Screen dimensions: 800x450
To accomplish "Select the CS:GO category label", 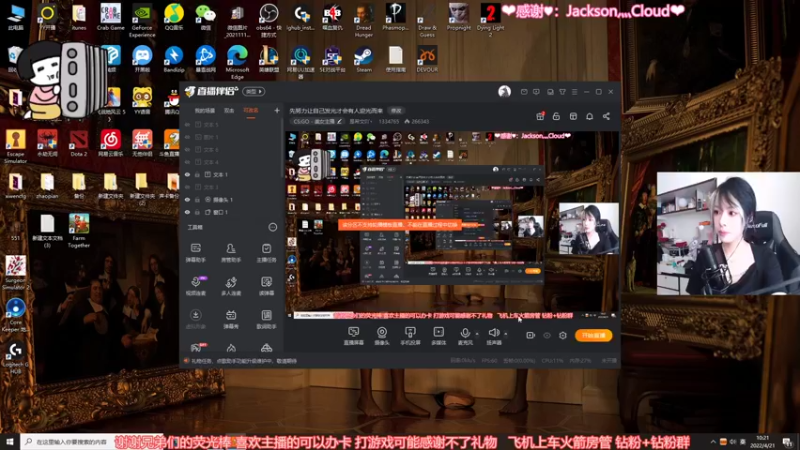I will click(314, 121).
